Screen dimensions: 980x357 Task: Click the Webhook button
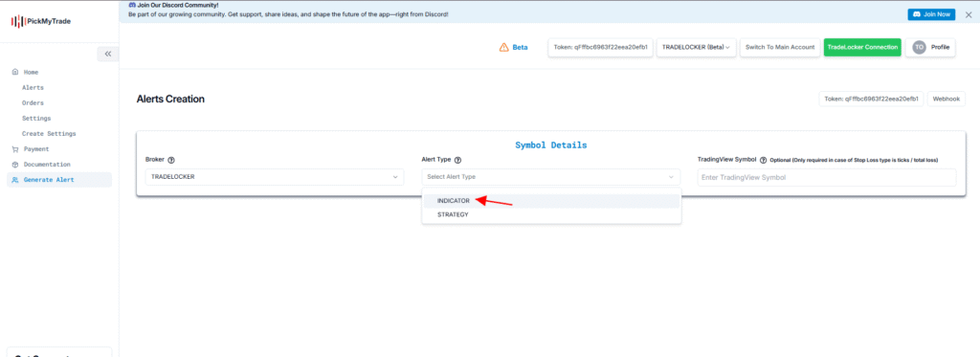click(947, 99)
